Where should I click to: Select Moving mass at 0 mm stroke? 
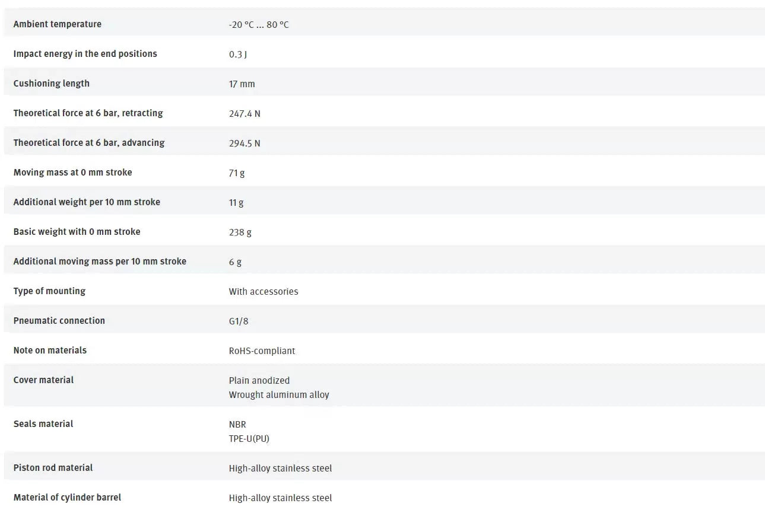(73, 173)
